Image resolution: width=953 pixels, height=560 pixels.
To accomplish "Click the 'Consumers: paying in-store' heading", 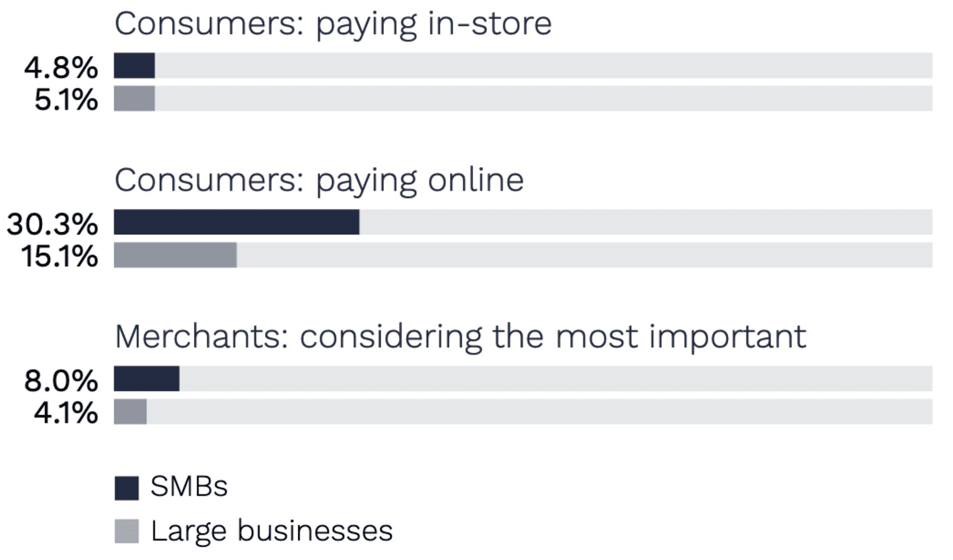I will point(333,24).
